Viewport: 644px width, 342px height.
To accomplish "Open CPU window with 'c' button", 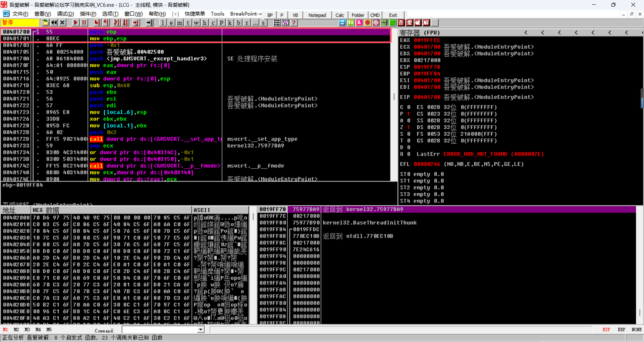I will [x=213, y=23].
